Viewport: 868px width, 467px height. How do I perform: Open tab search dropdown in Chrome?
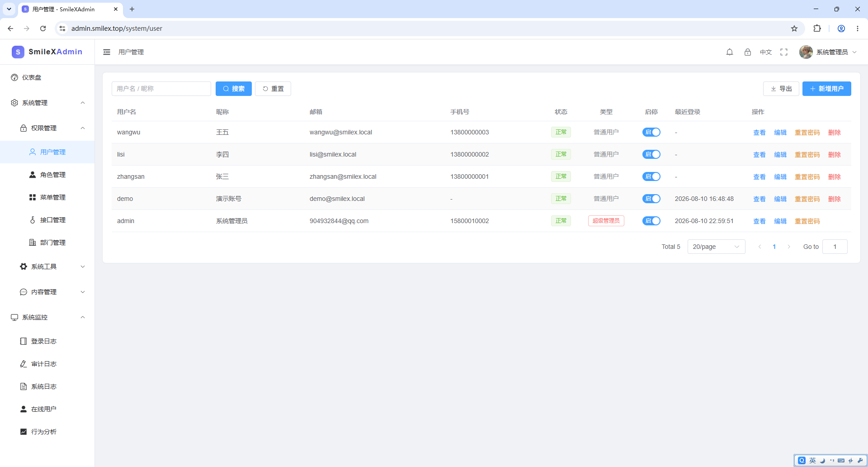[x=9, y=9]
